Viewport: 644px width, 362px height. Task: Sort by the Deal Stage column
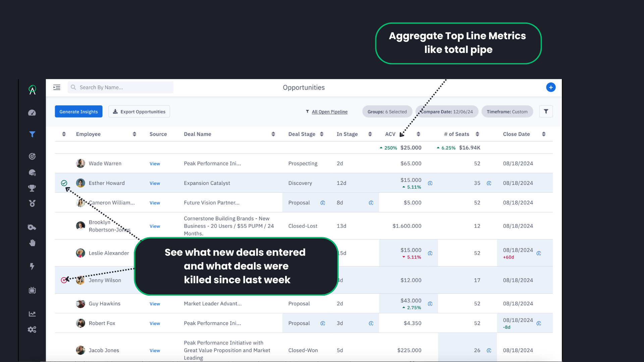coord(322,134)
